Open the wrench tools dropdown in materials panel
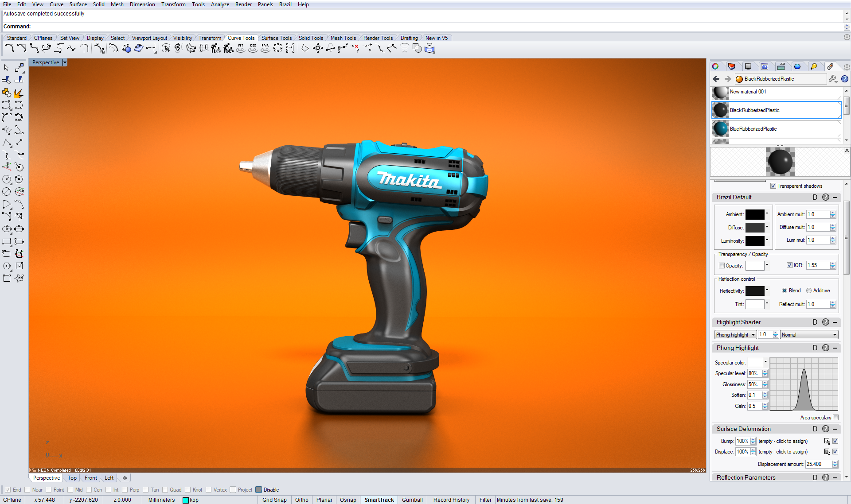Viewport: 851px width, 504px height. 833,79
